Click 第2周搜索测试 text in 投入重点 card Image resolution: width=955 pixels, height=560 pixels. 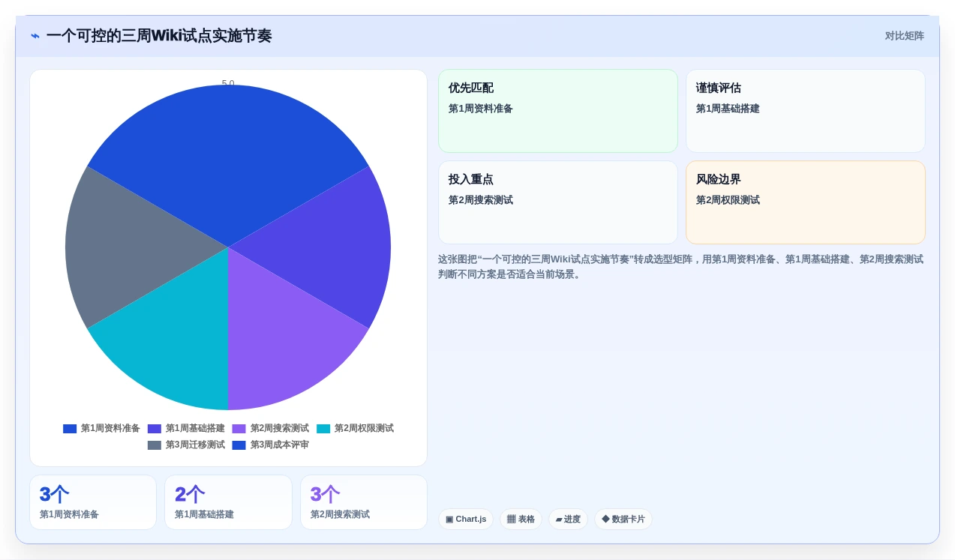481,200
